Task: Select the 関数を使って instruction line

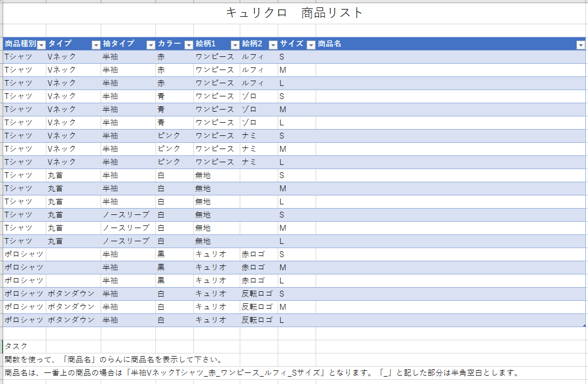Action: pos(113,360)
